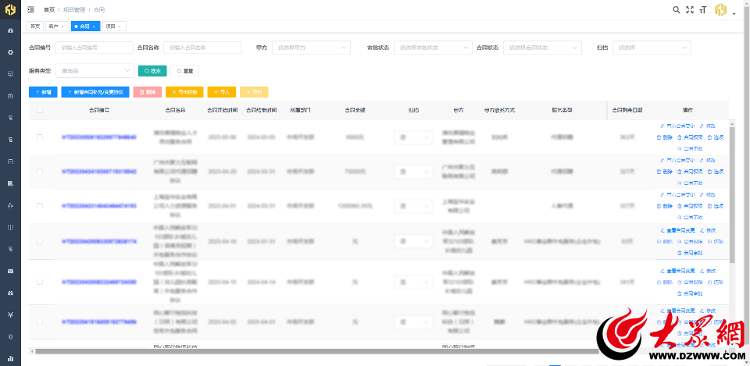Click the user avatar in the top right
The image size is (750, 366).
click(x=720, y=10)
